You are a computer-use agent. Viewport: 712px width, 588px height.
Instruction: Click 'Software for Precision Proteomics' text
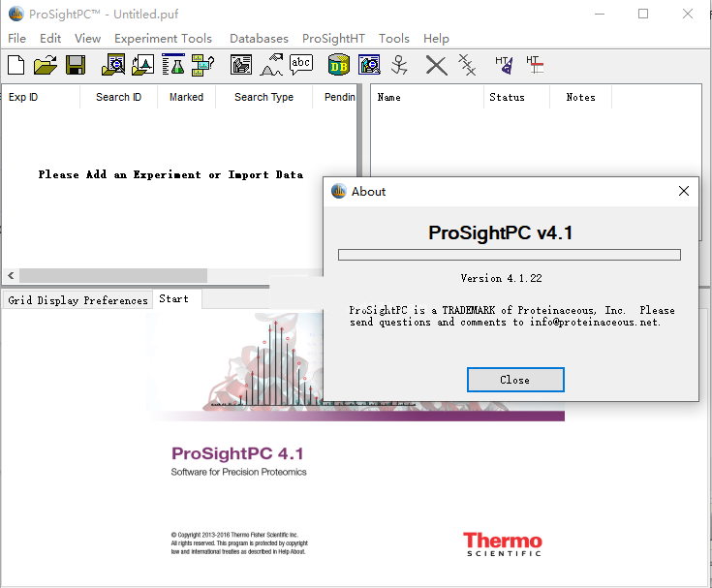click(x=238, y=472)
